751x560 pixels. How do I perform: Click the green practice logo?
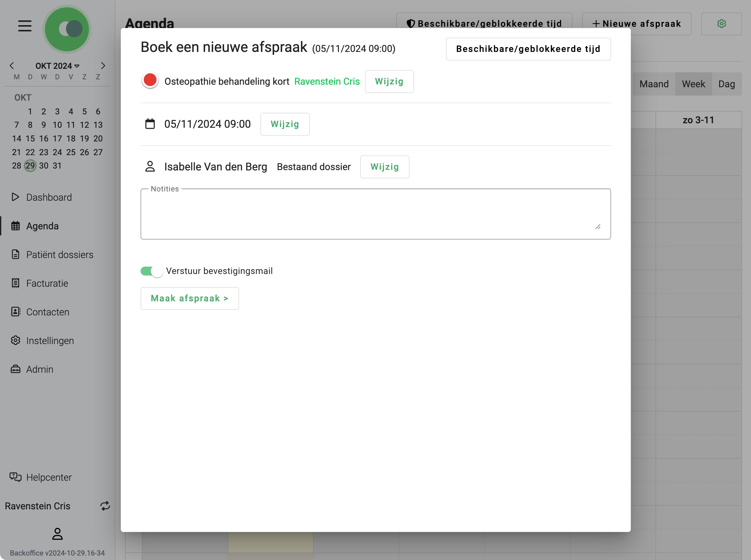point(67,29)
